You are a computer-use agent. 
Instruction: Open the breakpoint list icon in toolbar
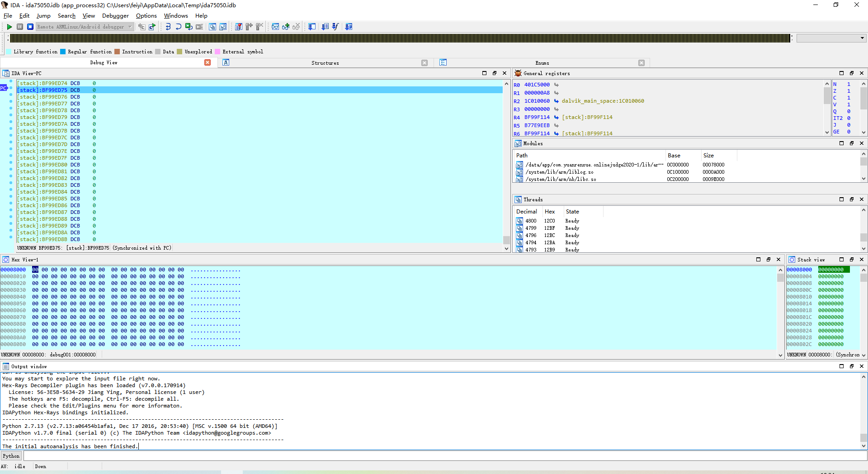point(239,27)
